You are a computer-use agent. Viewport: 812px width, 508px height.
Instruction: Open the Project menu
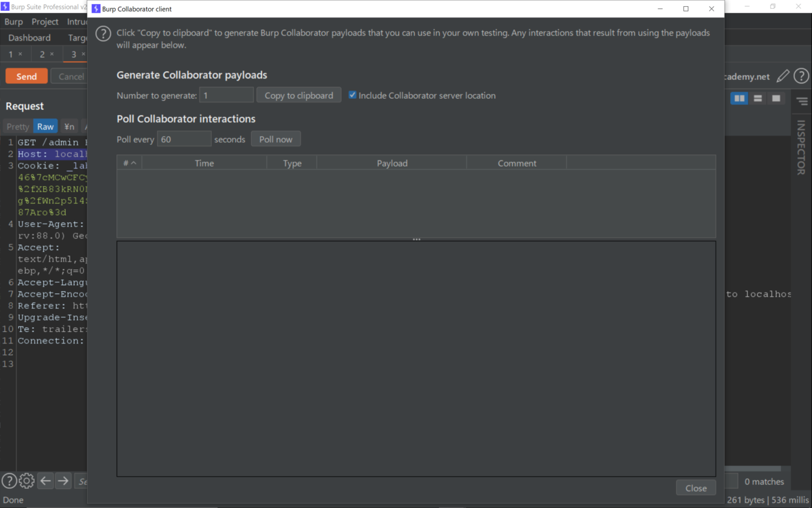tap(45, 22)
